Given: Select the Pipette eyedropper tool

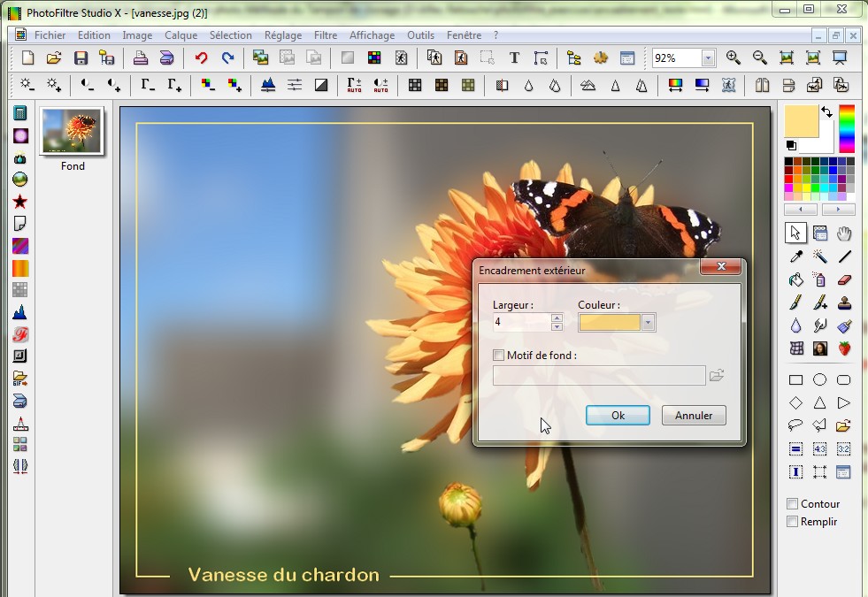Looking at the screenshot, I should pyautogui.click(x=796, y=256).
